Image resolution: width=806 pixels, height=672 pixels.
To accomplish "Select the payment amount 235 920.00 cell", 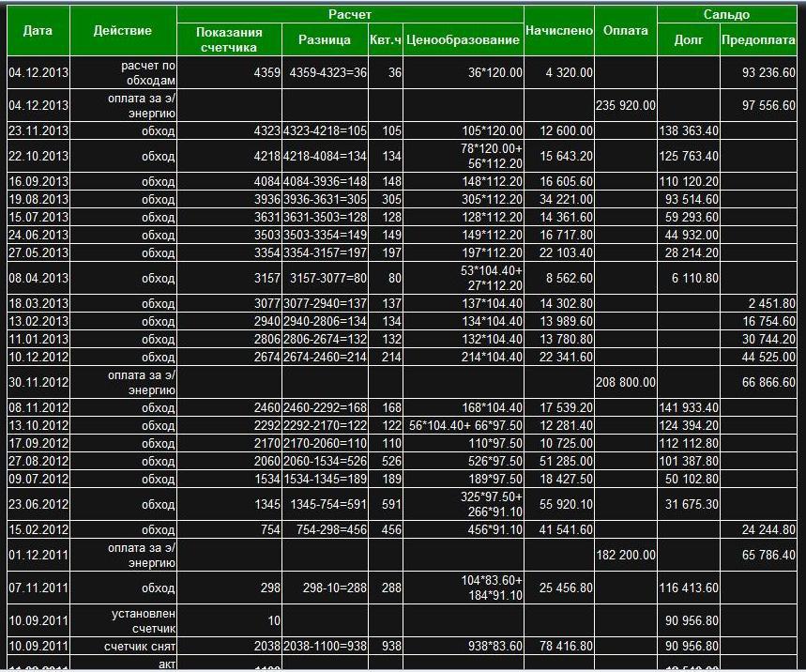I will (x=626, y=106).
